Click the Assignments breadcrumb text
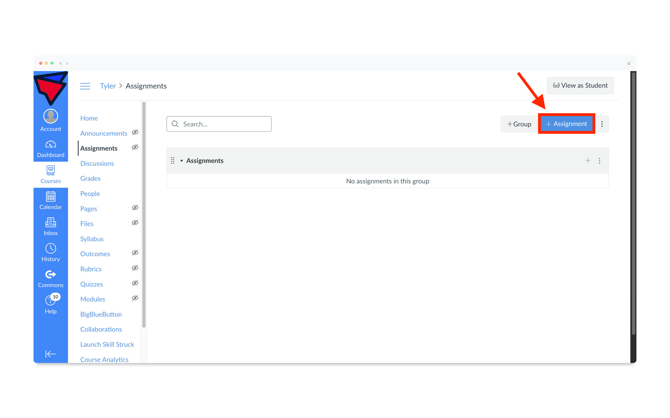The width and height of the screenshot is (670, 418). tap(146, 86)
